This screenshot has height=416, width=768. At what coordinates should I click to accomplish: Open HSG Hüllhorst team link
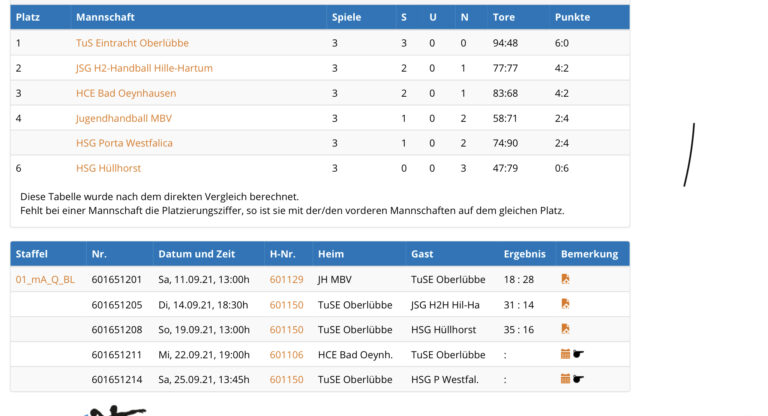[x=110, y=168]
